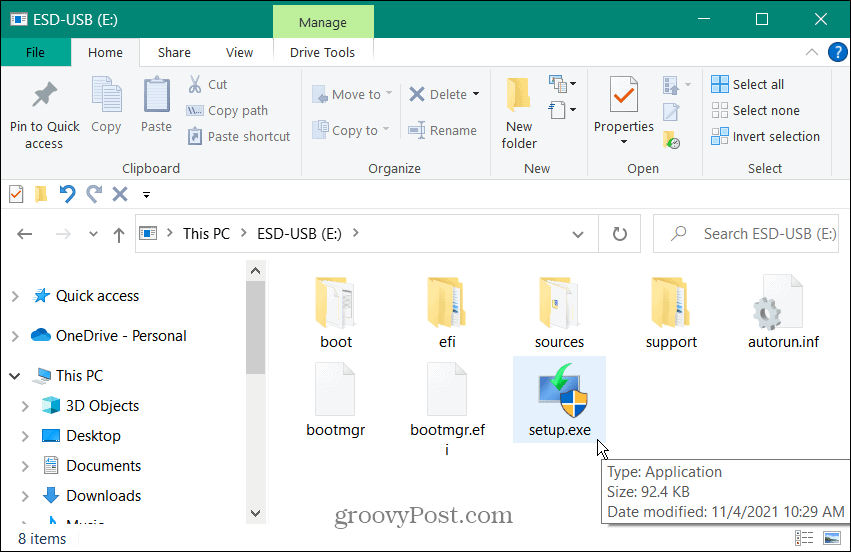Click ESD-USB (E:) breadcrumb segment
Viewport: 851px width, 552px height.
(x=299, y=234)
